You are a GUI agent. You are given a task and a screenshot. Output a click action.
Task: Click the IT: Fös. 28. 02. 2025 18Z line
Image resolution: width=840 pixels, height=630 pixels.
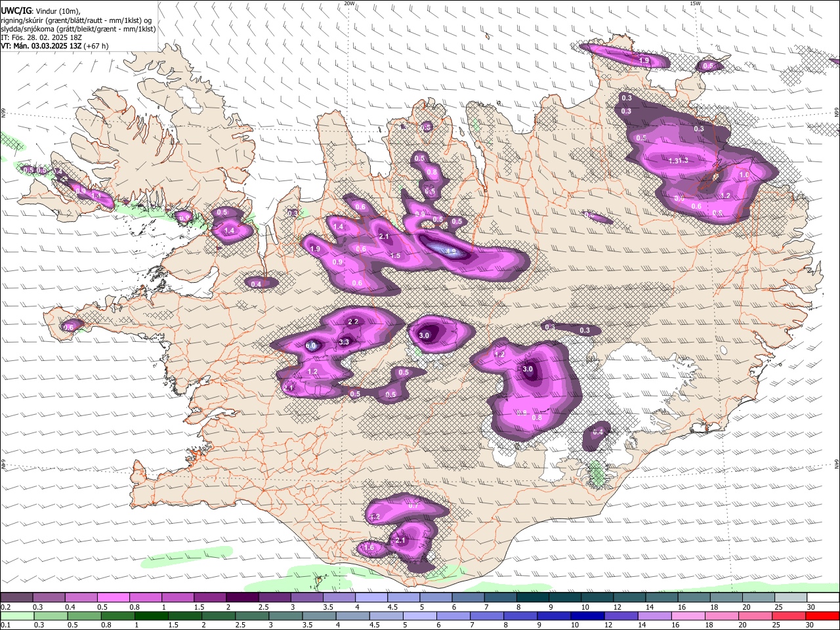click(41, 37)
